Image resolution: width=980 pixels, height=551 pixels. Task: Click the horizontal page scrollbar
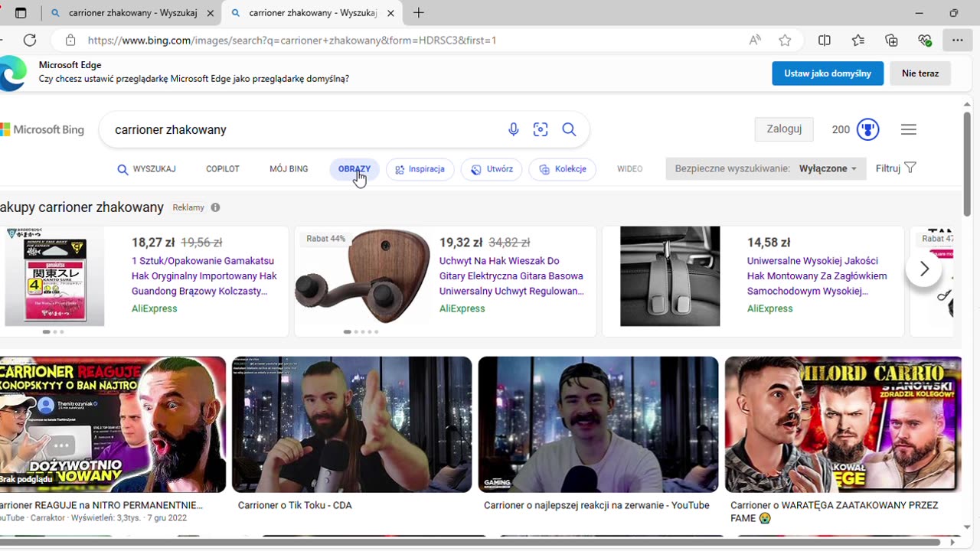(471, 543)
